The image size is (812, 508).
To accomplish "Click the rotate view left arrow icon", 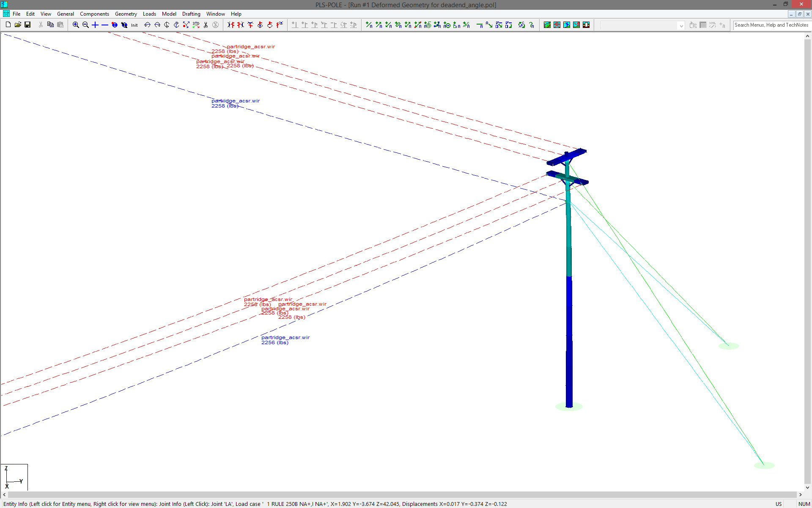I will click(x=147, y=25).
